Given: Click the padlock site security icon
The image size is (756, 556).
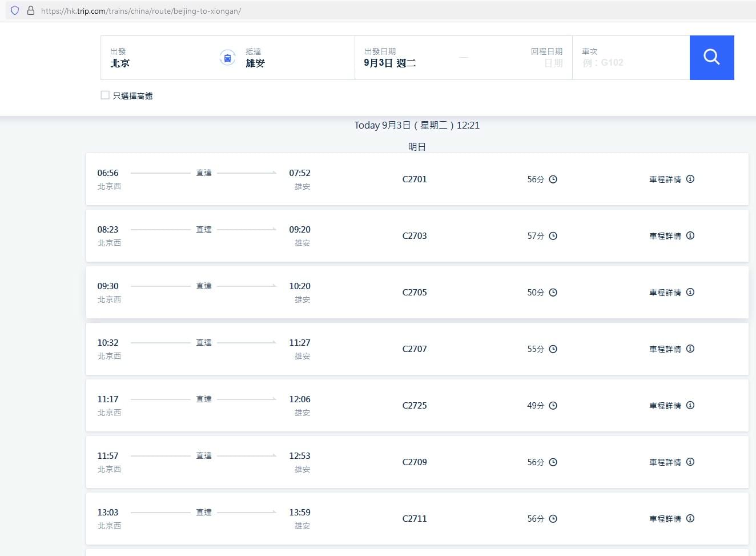Looking at the screenshot, I should [31, 10].
